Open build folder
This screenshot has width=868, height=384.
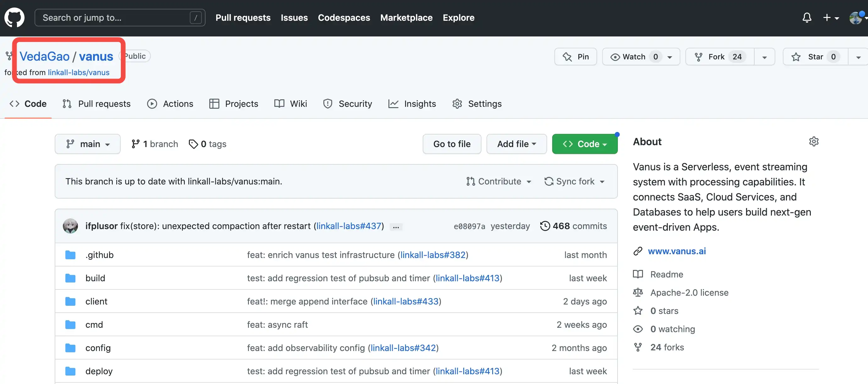coord(95,278)
